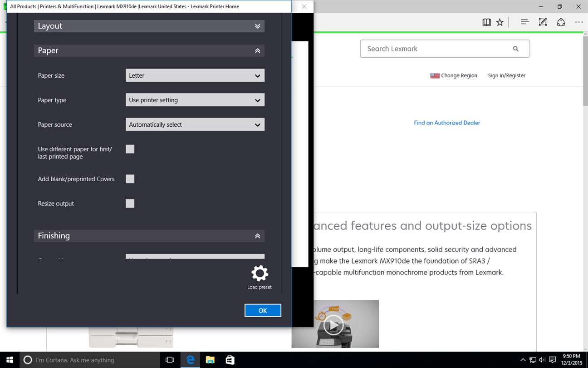Open Edge More actions ellipsis
Screen dimensions: 588x368
click(x=579, y=22)
